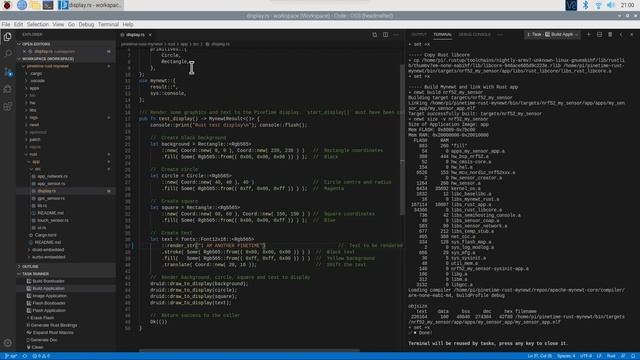640x360 pixels.
Task: Open the Help menu
Action: point(128,24)
